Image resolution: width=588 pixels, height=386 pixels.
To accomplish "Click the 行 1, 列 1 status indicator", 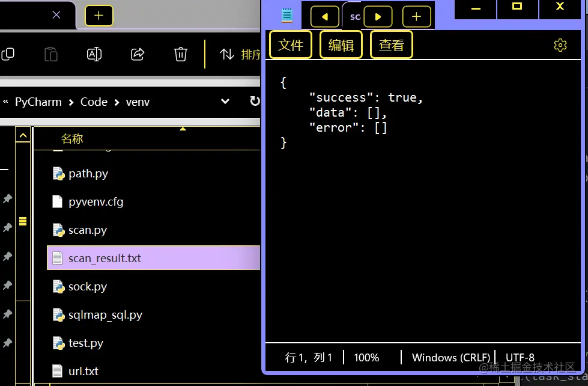I will click(308, 358).
